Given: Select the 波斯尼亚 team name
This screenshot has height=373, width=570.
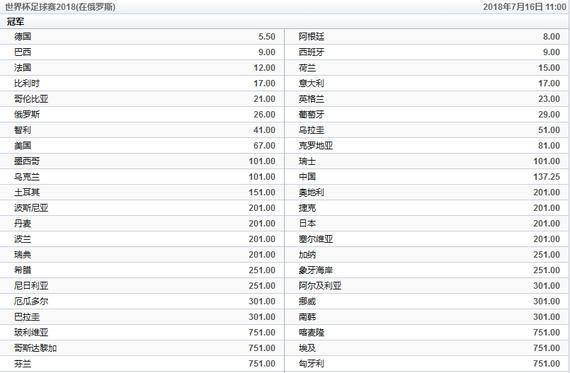Looking at the screenshot, I should pyautogui.click(x=31, y=208).
